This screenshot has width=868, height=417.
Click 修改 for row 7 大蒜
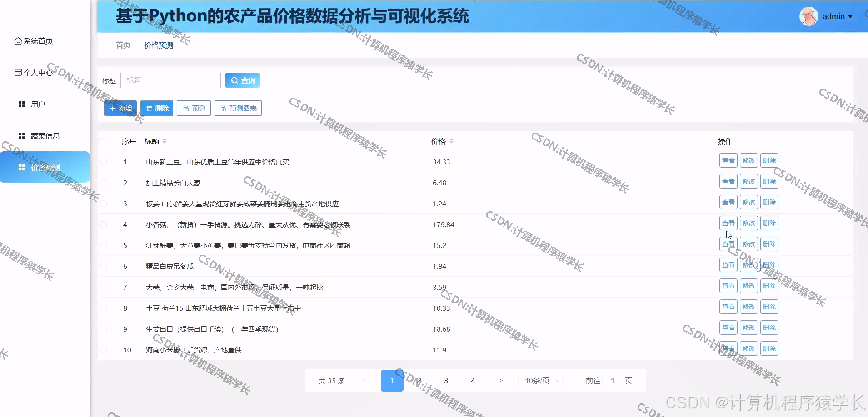pos(748,286)
